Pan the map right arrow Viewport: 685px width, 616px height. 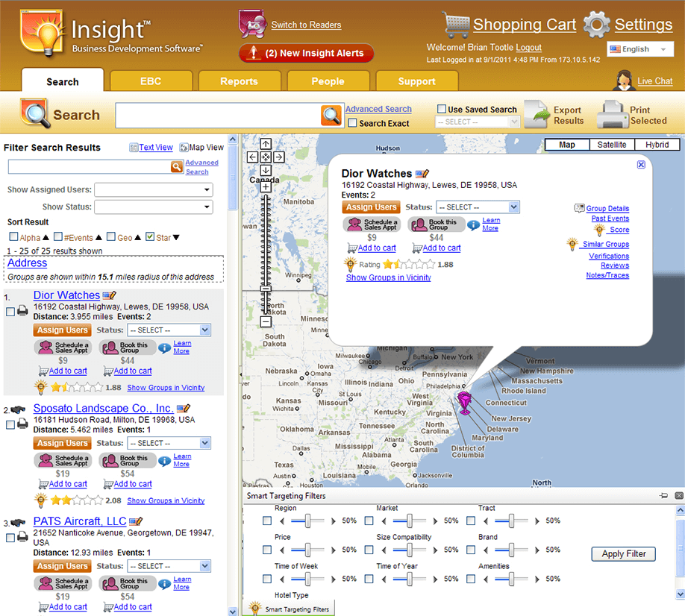(x=279, y=157)
